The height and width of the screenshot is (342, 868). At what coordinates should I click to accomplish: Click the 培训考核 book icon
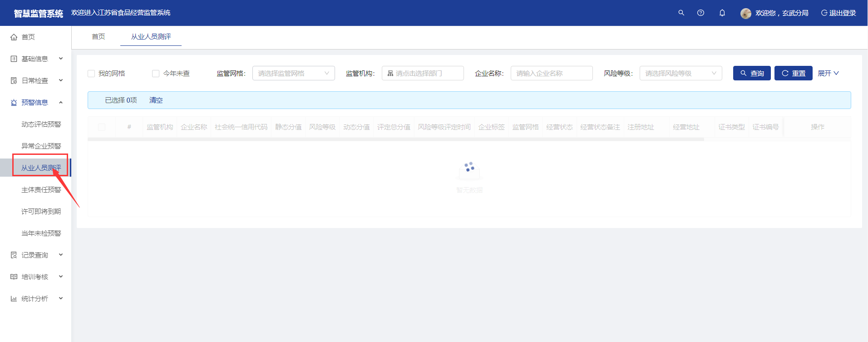tap(14, 277)
